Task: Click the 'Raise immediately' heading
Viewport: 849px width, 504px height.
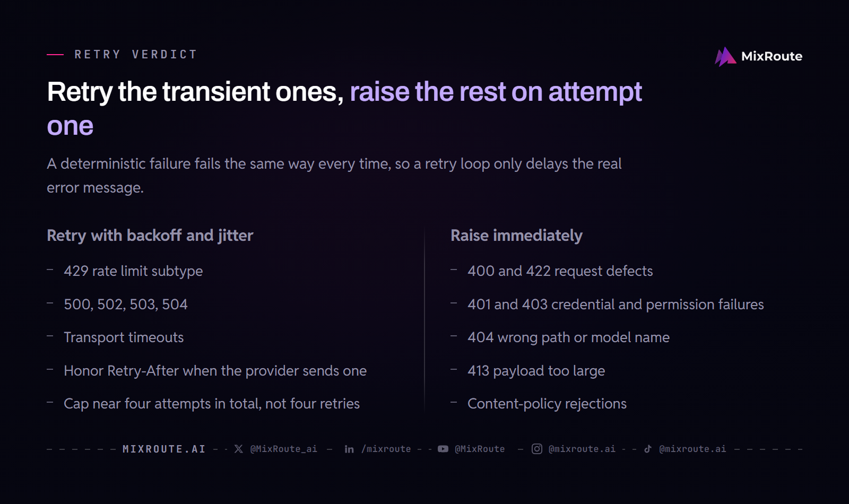Action: pos(516,235)
